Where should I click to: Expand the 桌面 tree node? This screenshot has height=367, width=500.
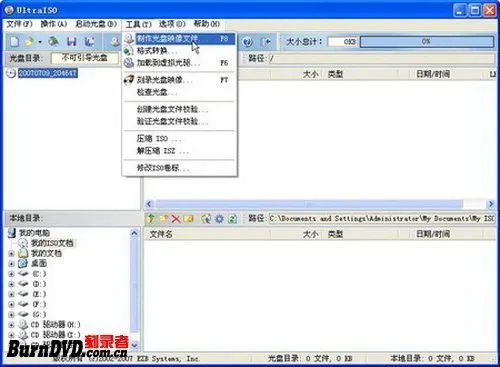[x=11, y=264]
